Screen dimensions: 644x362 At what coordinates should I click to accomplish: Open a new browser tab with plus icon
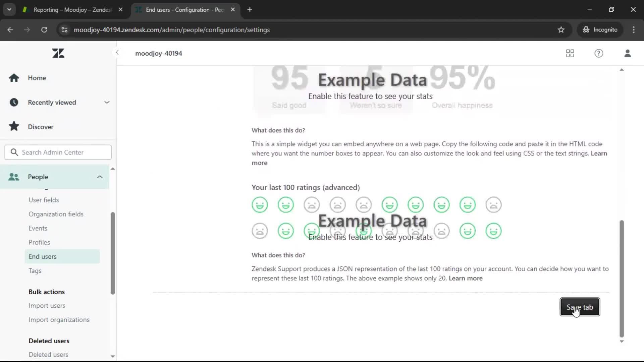pyautogui.click(x=250, y=10)
